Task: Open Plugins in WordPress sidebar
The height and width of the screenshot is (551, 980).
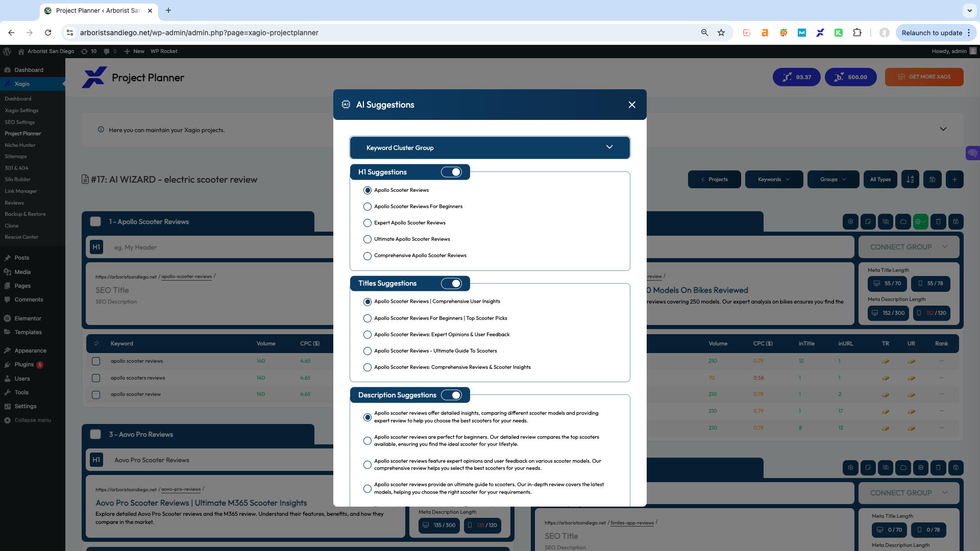Action: click(24, 364)
